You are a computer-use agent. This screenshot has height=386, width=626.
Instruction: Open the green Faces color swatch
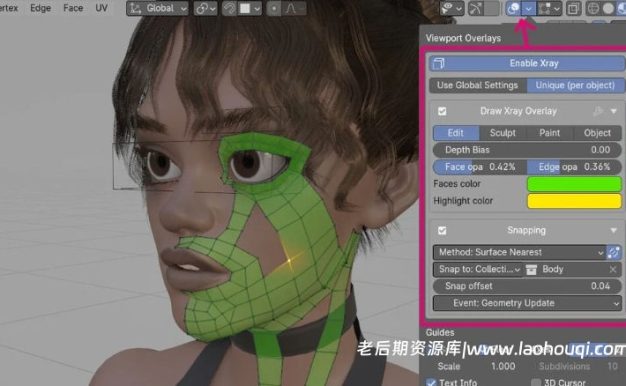574,184
